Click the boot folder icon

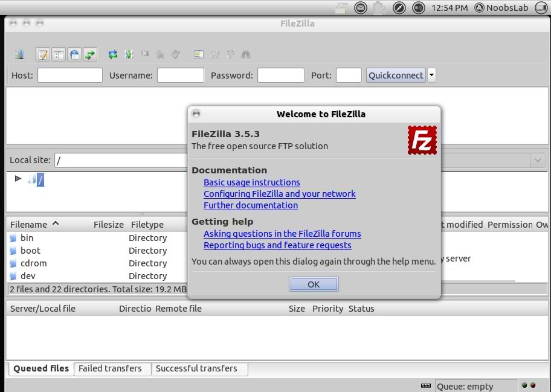[13, 251]
